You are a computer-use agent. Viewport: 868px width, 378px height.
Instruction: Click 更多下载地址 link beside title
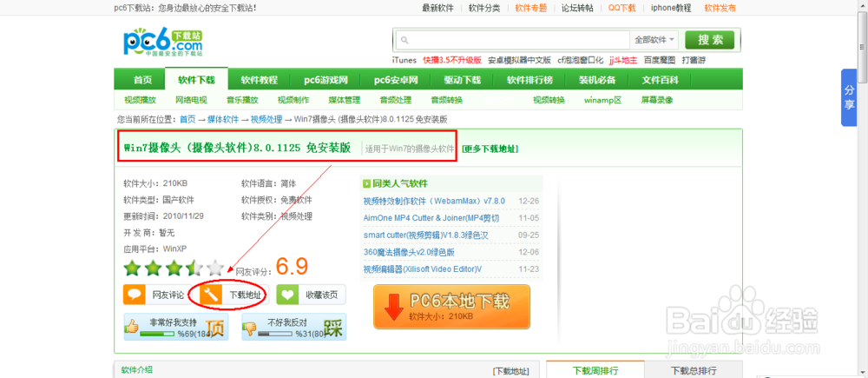point(490,149)
